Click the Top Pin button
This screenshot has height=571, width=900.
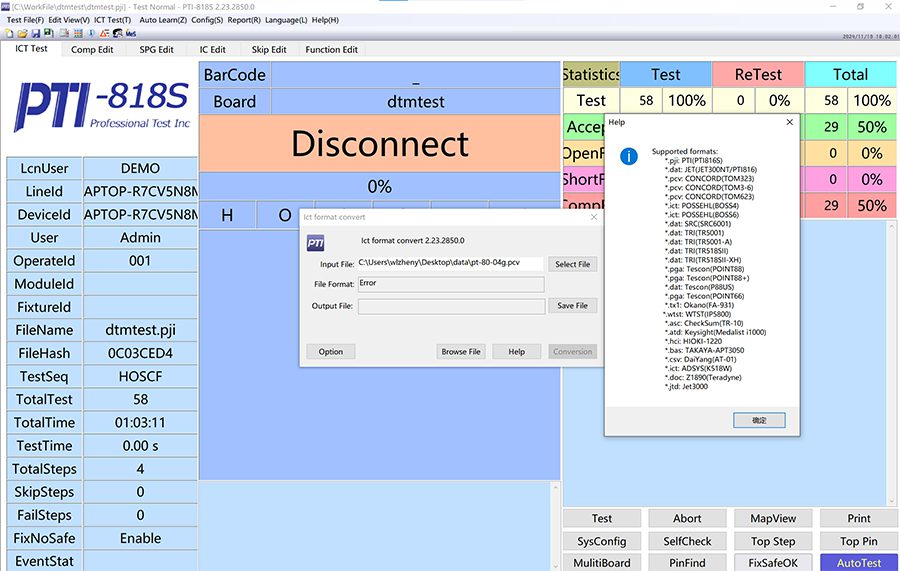(x=859, y=541)
